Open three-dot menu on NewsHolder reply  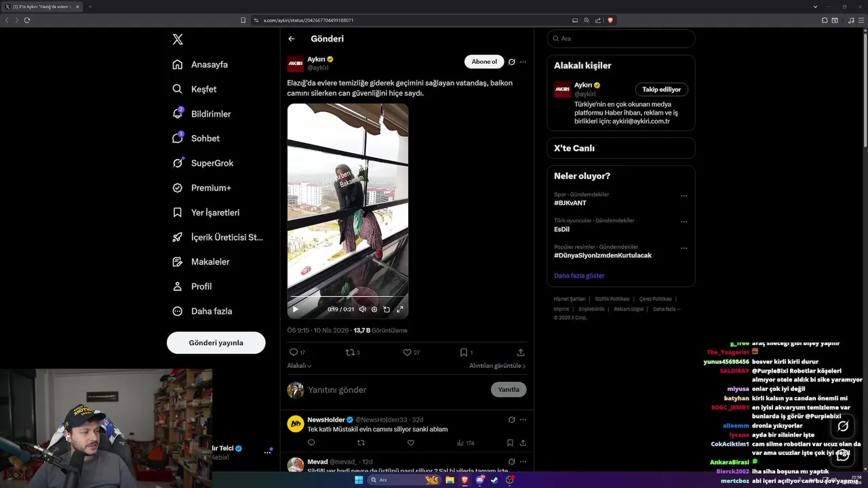click(x=523, y=420)
